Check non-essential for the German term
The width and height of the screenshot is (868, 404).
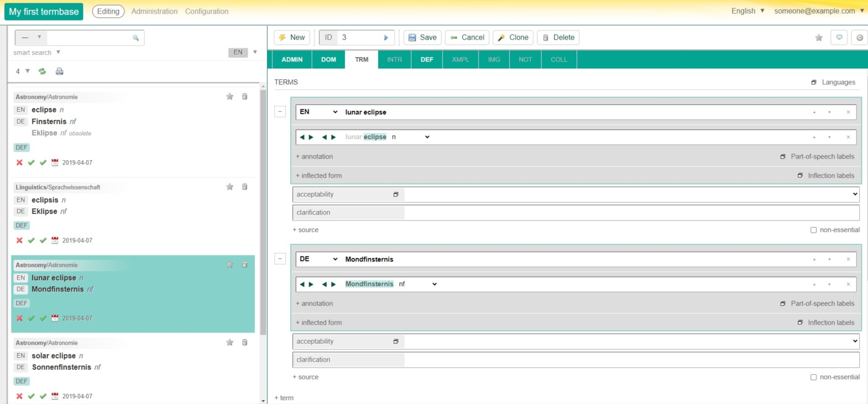[813, 377]
